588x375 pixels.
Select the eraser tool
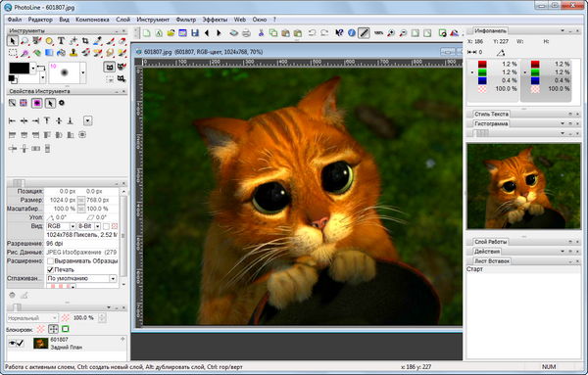click(x=122, y=41)
